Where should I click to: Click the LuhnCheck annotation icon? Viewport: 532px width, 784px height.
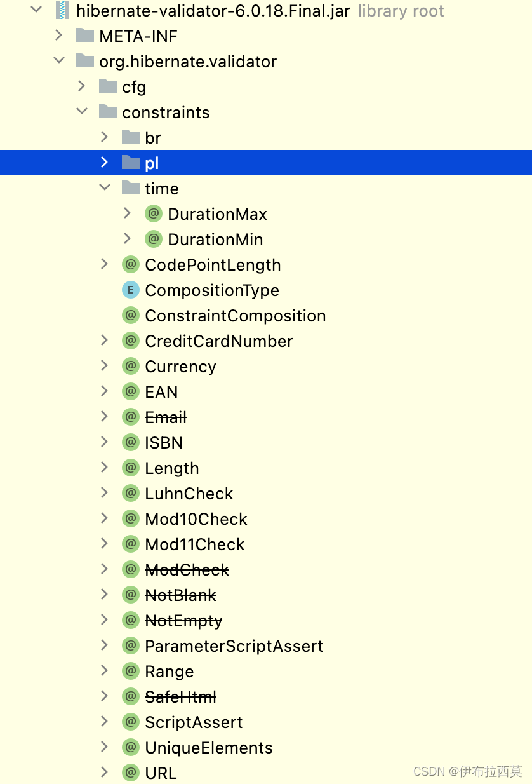point(131,493)
